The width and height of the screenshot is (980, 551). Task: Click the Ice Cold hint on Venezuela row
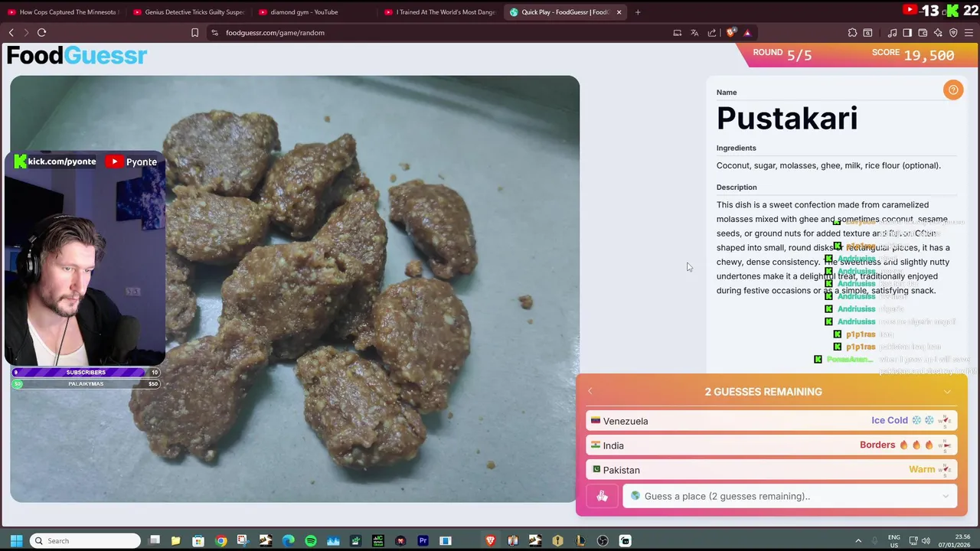tap(890, 421)
